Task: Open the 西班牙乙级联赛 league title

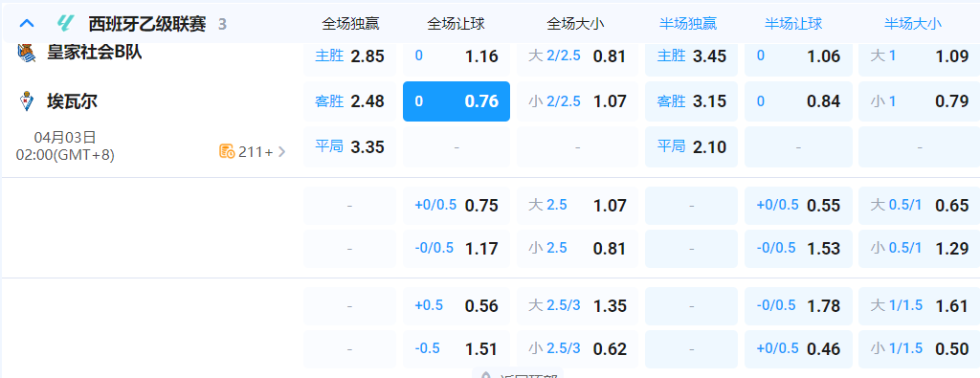Action: point(147,24)
